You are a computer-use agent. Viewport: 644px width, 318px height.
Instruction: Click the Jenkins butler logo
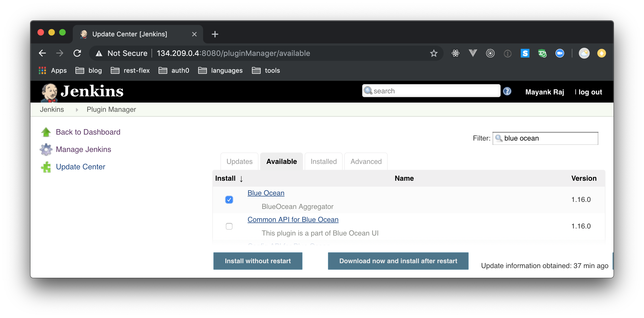49,92
